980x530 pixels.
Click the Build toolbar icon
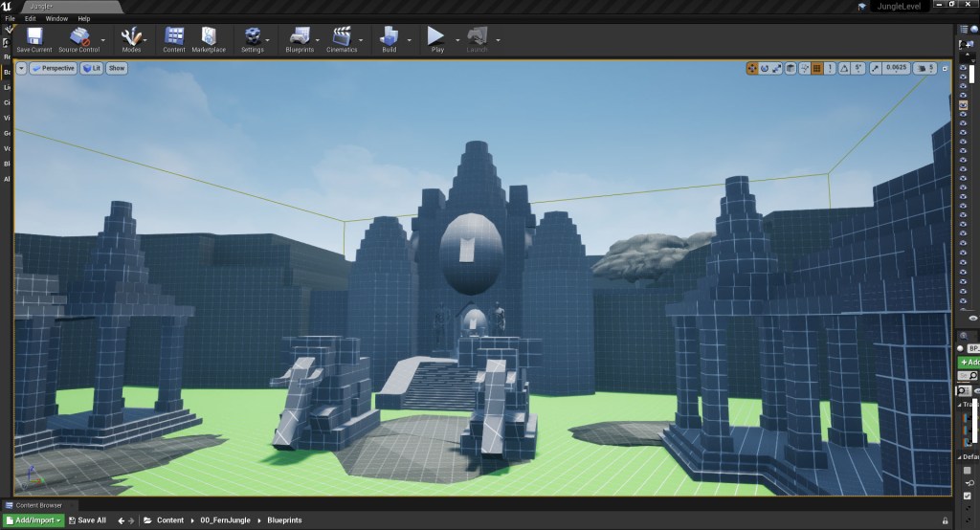point(389,38)
